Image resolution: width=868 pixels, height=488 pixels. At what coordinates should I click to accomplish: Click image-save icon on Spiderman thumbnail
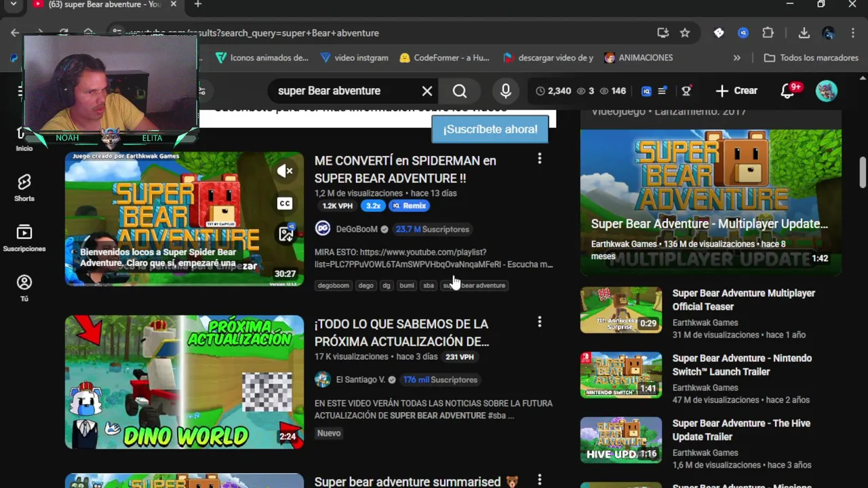[x=285, y=234]
